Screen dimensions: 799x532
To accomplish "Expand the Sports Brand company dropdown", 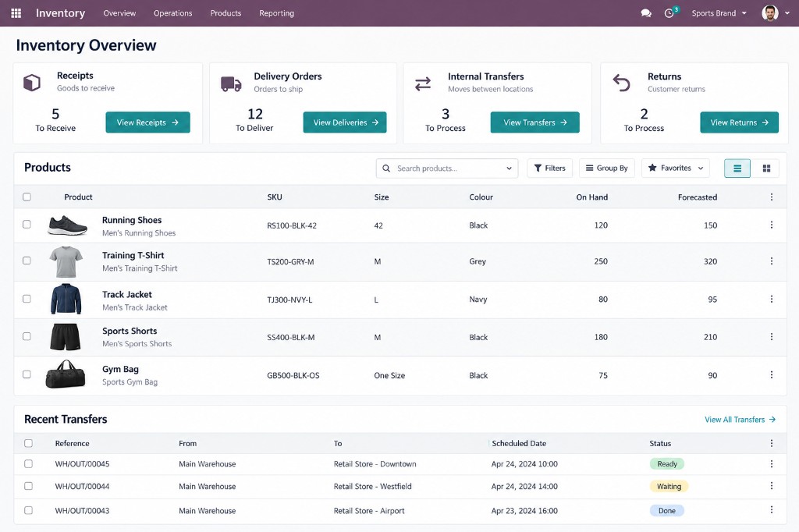I will point(719,13).
